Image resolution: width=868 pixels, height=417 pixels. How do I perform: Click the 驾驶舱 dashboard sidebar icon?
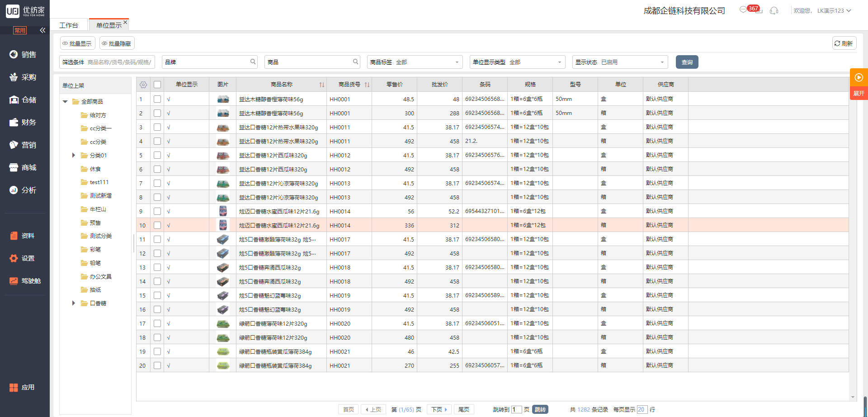[14, 281]
